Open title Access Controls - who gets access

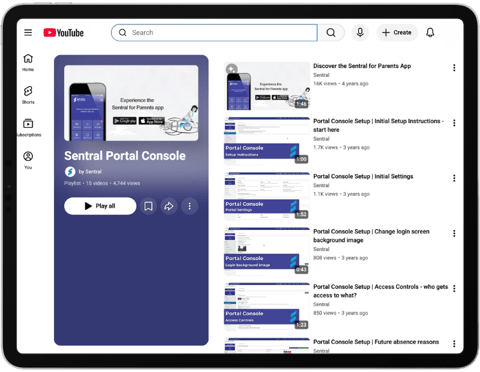click(x=380, y=291)
